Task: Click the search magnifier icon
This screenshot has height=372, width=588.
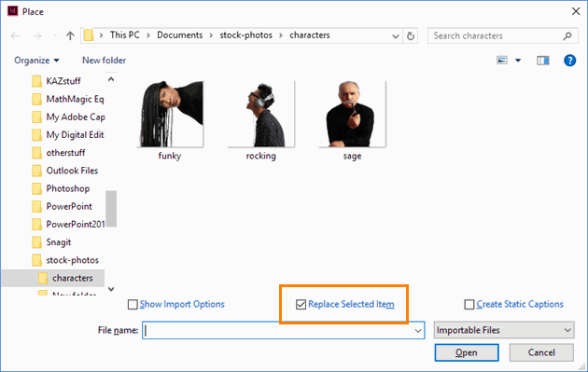Action: click(567, 36)
